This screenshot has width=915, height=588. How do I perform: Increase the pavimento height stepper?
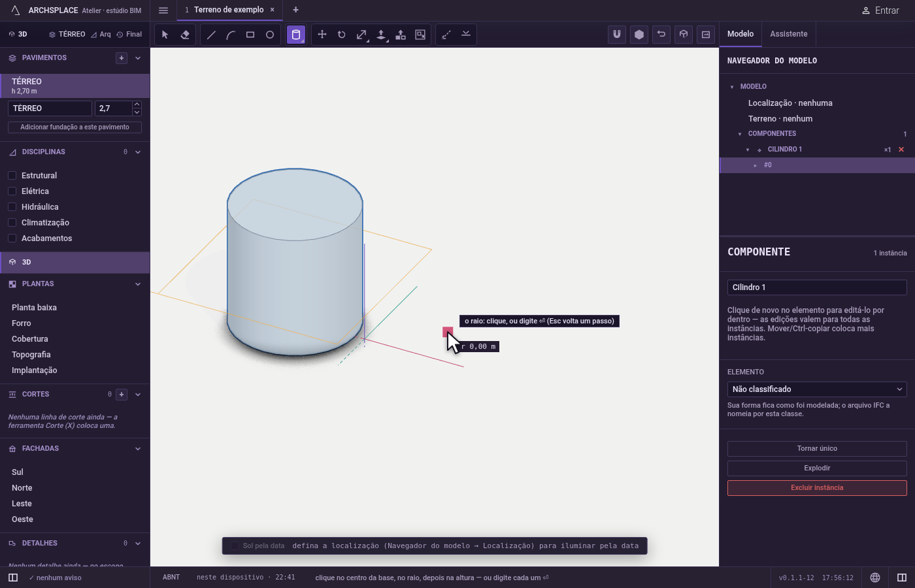tap(137, 105)
